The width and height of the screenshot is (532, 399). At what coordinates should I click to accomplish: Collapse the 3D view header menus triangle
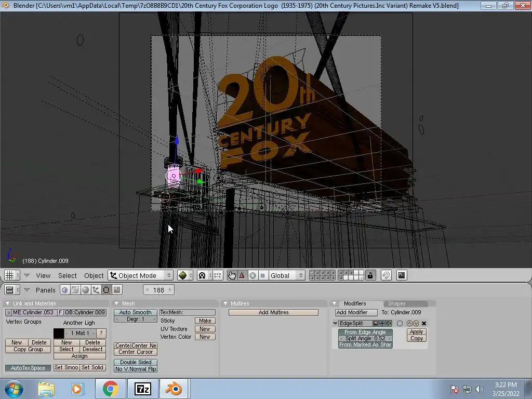click(27, 275)
